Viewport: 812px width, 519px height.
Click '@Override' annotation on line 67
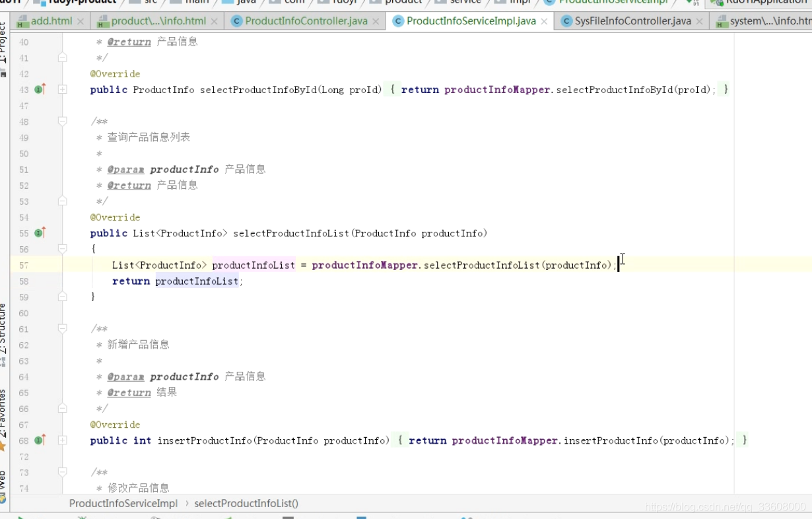[x=116, y=425]
